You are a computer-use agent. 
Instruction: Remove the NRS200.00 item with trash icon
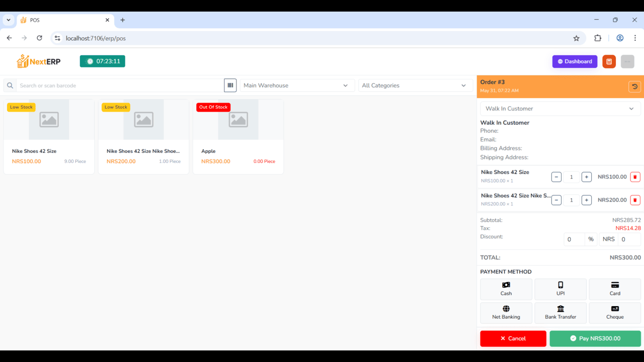[635, 200]
